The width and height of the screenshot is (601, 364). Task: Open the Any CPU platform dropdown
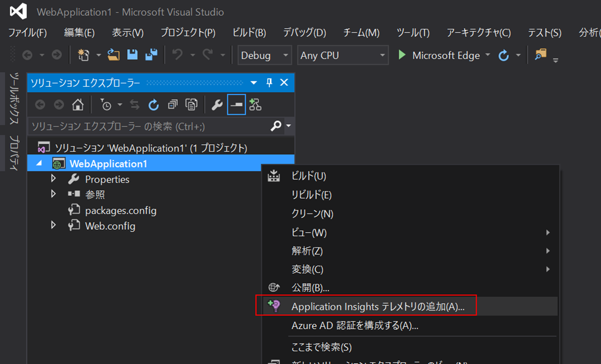coord(343,55)
